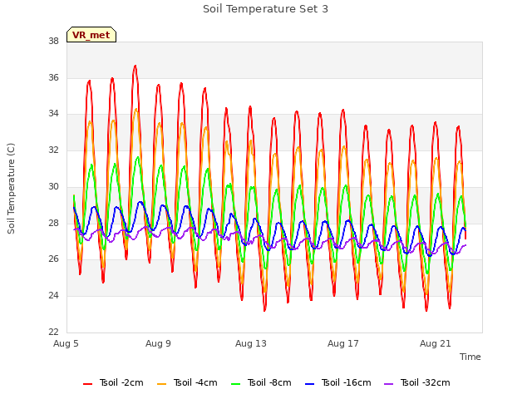Viewport: 532px width, 399px height.
Task: Click the Tsoil -8cm legend label
Action: tap(269, 382)
